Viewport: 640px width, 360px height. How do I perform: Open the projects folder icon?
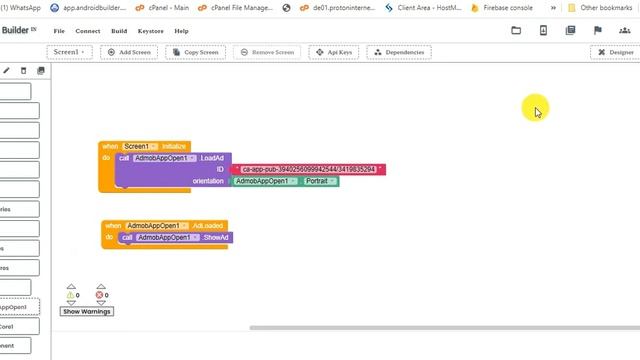(516, 31)
